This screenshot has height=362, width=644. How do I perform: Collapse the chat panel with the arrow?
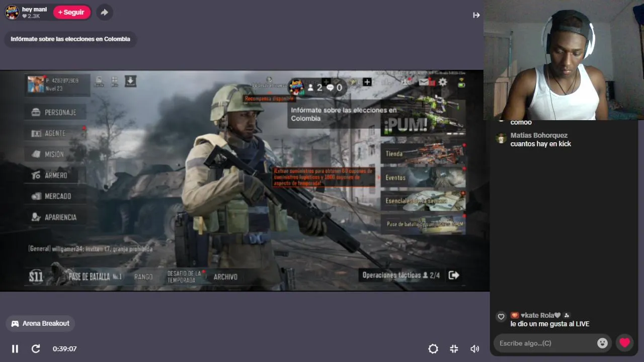pos(476,15)
